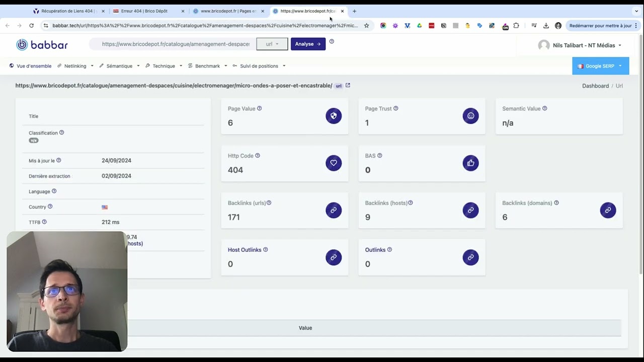Close the Erreur 404 Brico Dépôt tab
The height and width of the screenshot is (362, 644).
pos(183,11)
